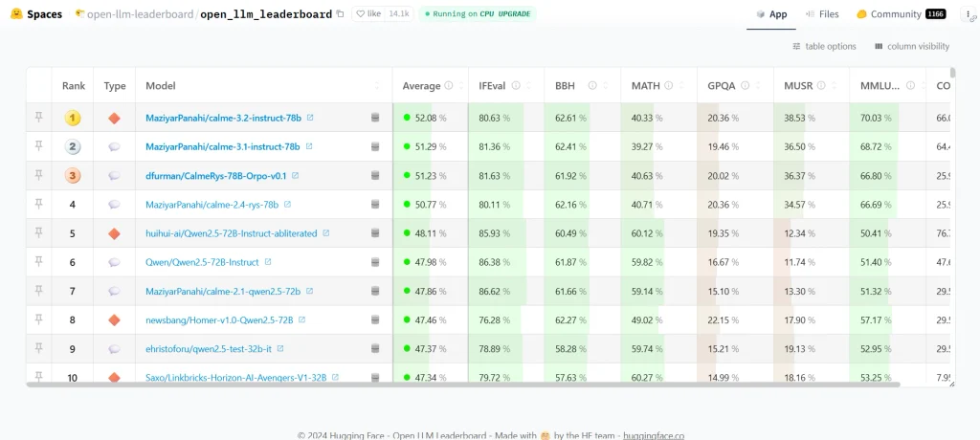The width and height of the screenshot is (980, 440).
Task: Pin the calme-2.4-rys-78b row
Action: pos(38,204)
